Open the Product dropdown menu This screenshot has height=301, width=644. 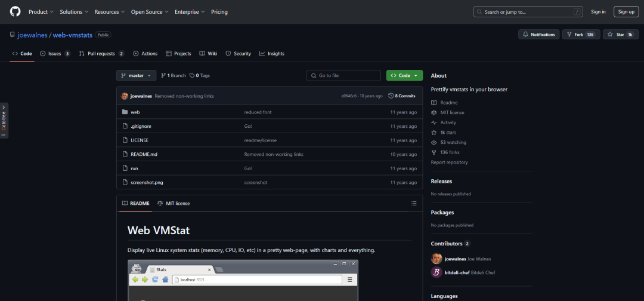[x=41, y=12]
